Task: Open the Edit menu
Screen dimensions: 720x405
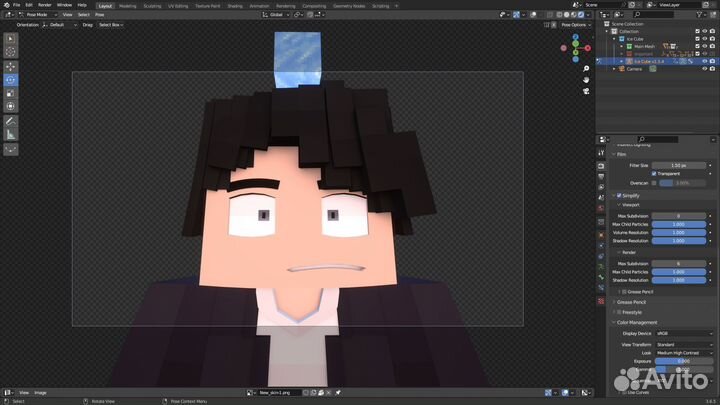Action: tap(29, 5)
